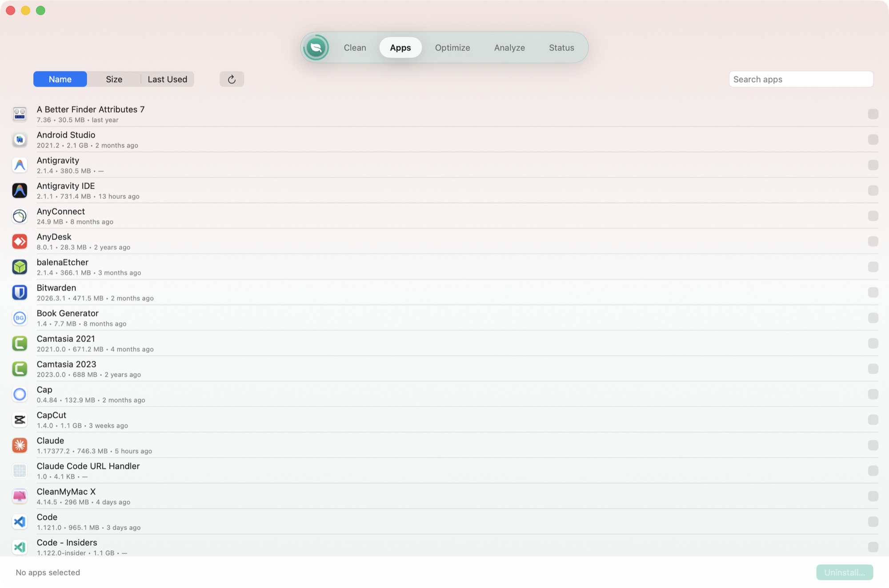The width and height of the screenshot is (889, 588).
Task: Click the Uninstall... button
Action: [x=845, y=572]
